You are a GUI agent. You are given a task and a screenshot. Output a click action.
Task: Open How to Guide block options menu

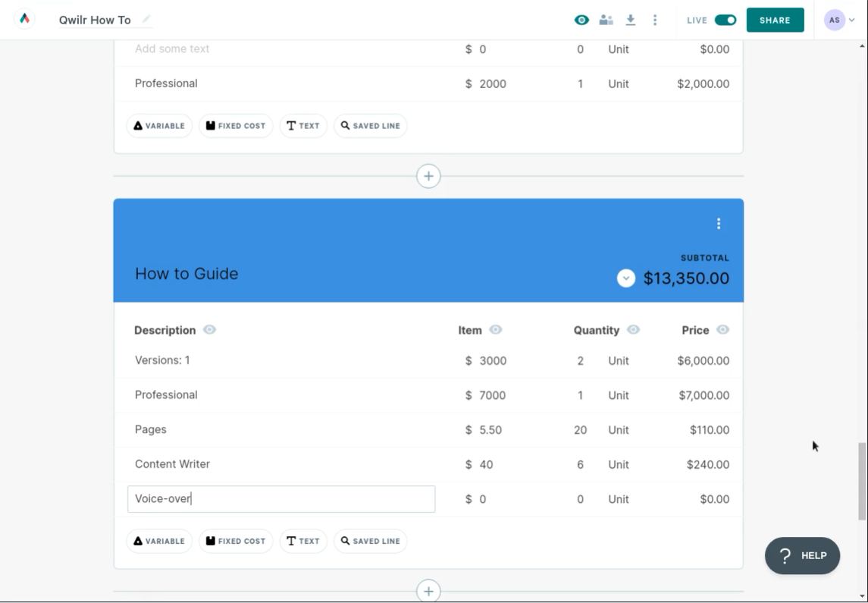click(719, 223)
